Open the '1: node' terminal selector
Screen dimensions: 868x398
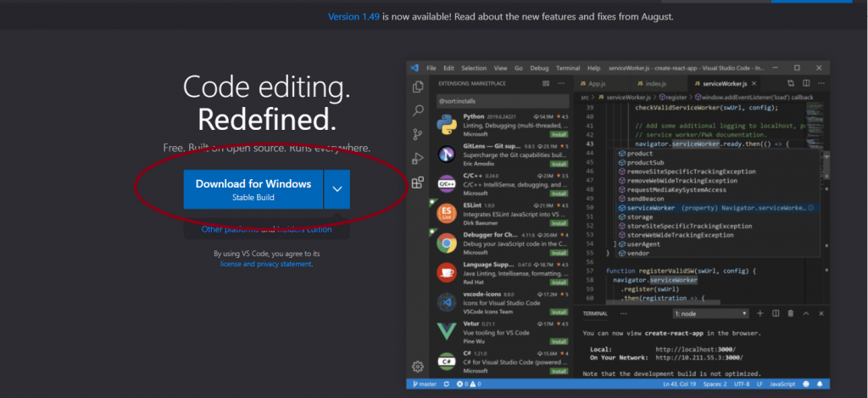pyautogui.click(x=710, y=314)
